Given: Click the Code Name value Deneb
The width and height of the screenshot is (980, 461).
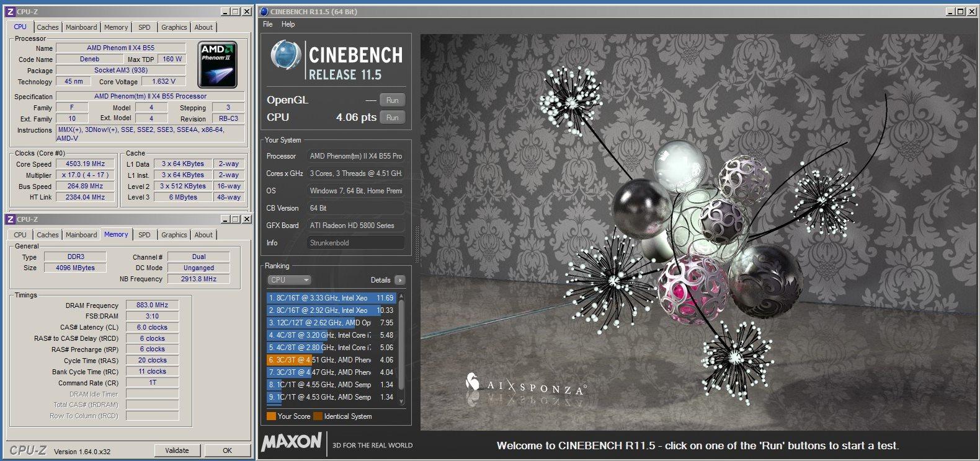Looking at the screenshot, I should (x=89, y=59).
